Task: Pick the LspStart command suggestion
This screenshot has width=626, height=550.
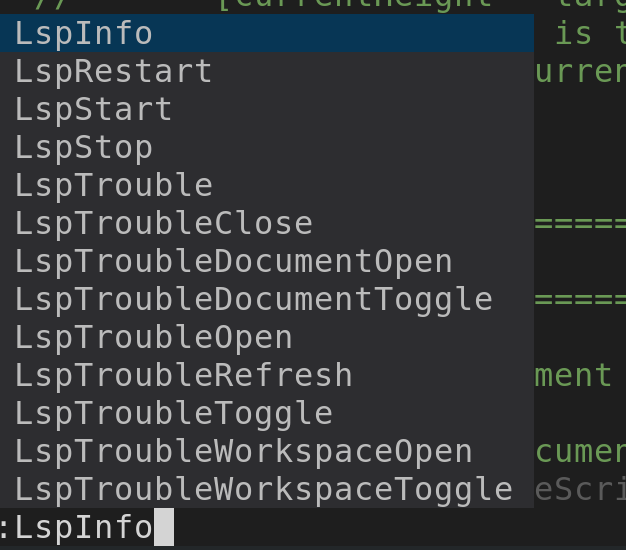Action: point(267,109)
